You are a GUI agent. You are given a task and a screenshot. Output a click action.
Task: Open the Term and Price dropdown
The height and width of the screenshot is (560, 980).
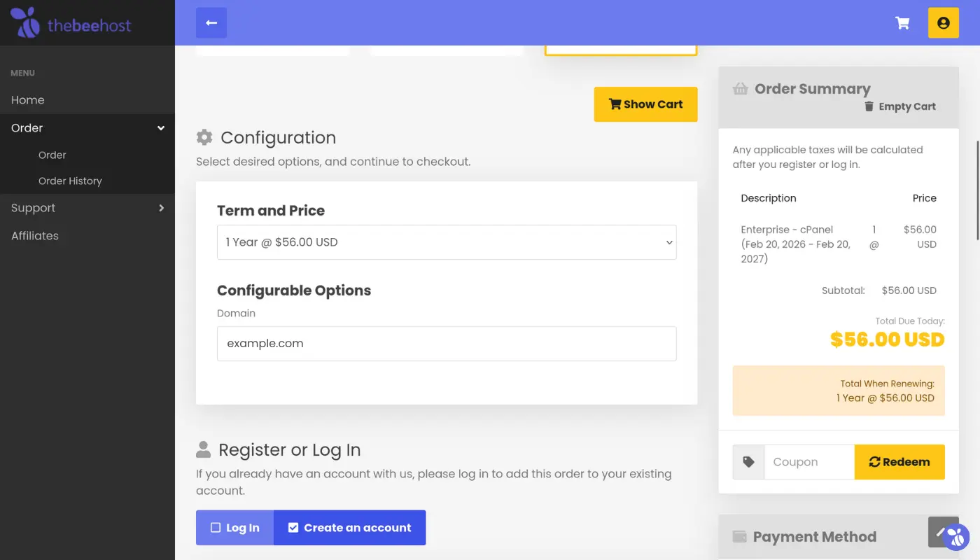click(x=447, y=242)
